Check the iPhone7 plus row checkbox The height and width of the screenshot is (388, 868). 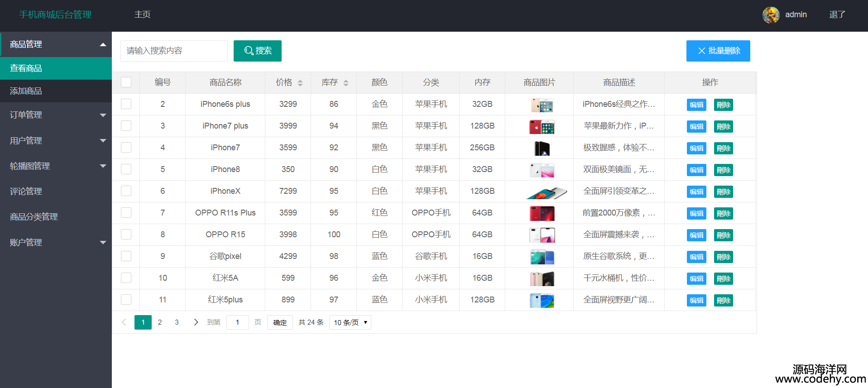pos(126,126)
